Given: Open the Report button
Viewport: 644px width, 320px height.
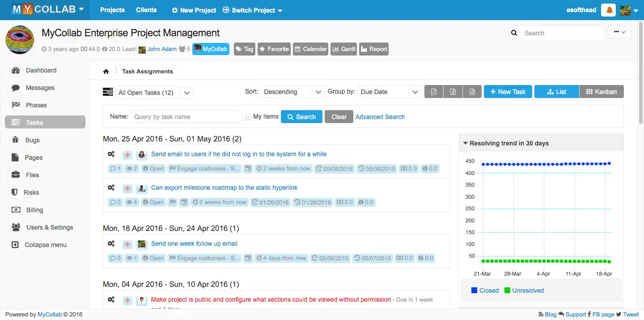Looking at the screenshot, I should coord(374,49).
